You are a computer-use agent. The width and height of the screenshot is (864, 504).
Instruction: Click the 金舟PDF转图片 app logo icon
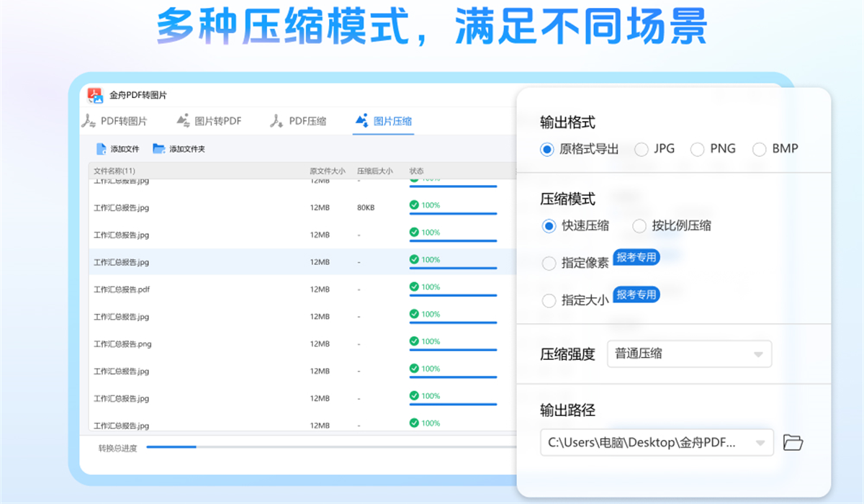(96, 95)
